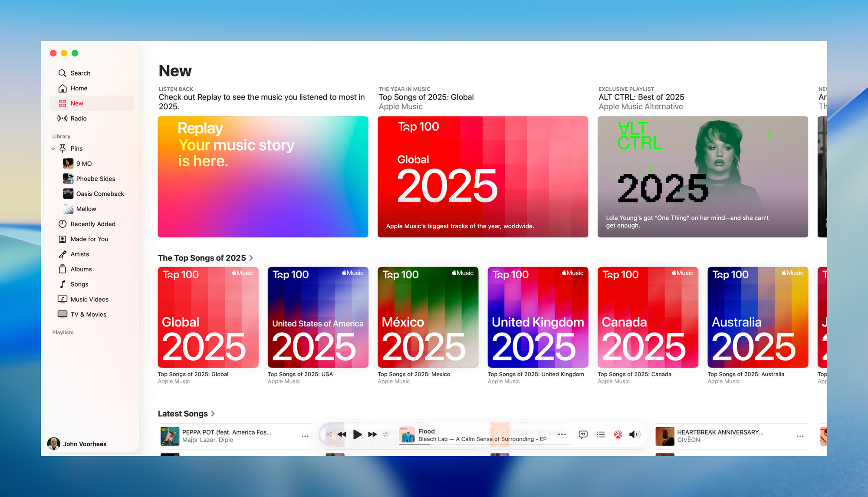Open Radio from the sidebar

pyautogui.click(x=79, y=118)
